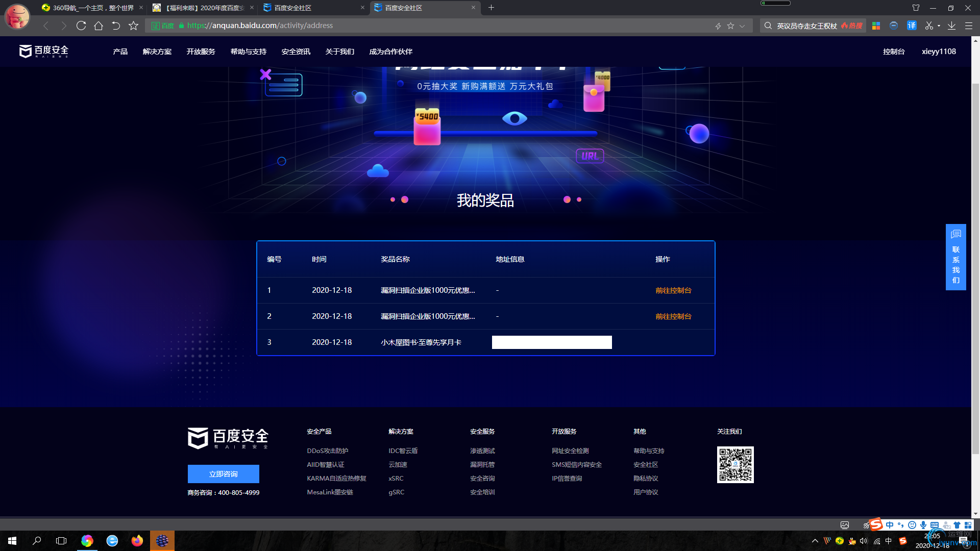The height and width of the screenshot is (551, 980).
Task: Click the skin shirt icon in title bar
Action: (916, 8)
